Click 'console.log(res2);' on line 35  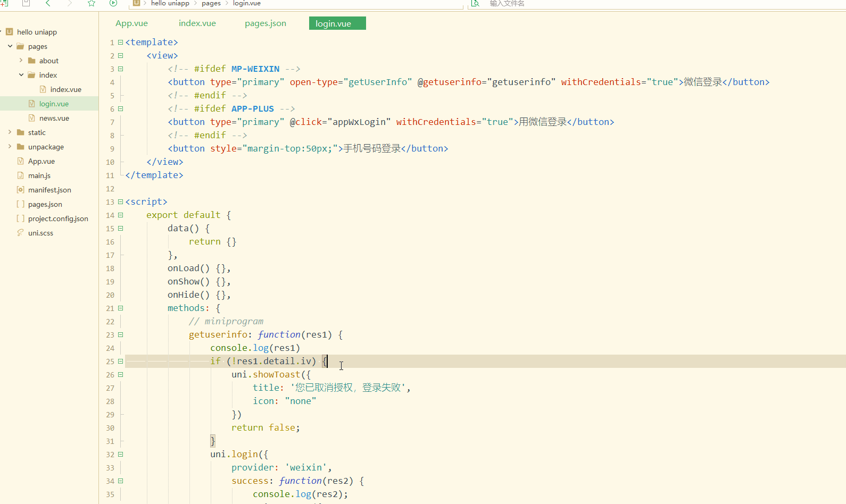[x=300, y=494]
